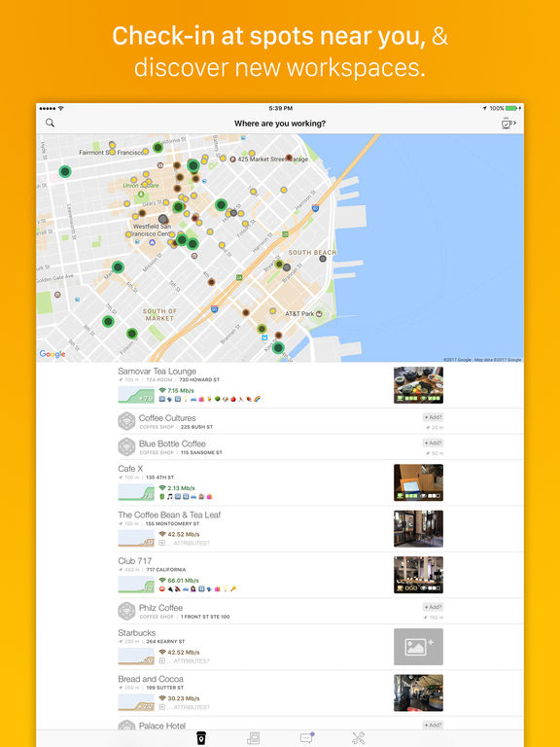Tap Cafe X's 2.13 Mb/s WiFi speed
The height and width of the screenshot is (747, 560).
(177, 488)
